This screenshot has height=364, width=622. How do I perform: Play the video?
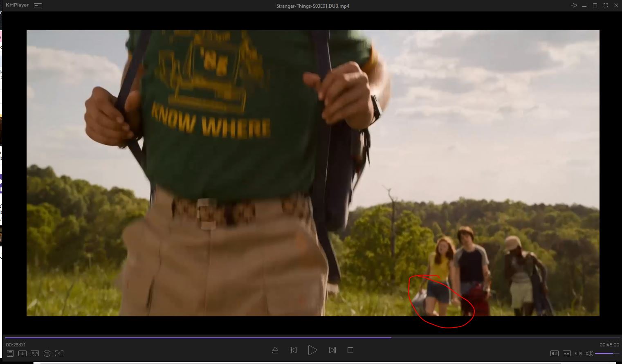coord(312,351)
